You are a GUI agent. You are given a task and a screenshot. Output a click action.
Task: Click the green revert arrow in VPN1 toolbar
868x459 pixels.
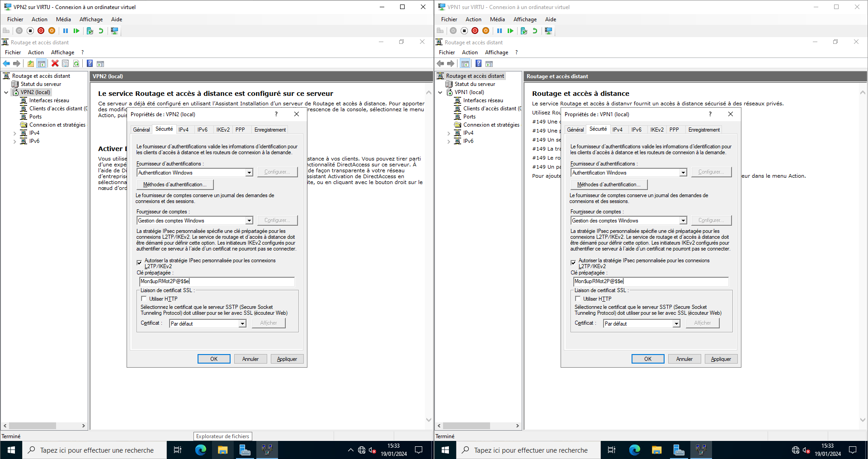535,31
